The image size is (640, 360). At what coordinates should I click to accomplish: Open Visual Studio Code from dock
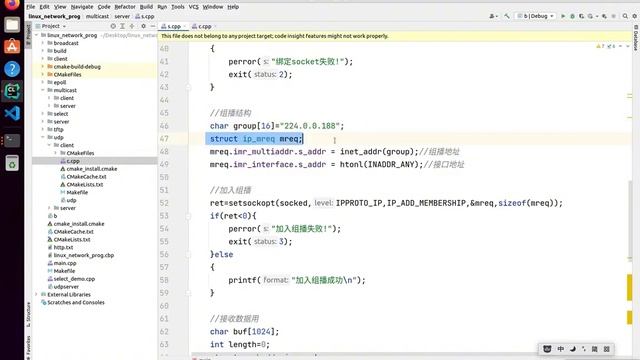12,113
